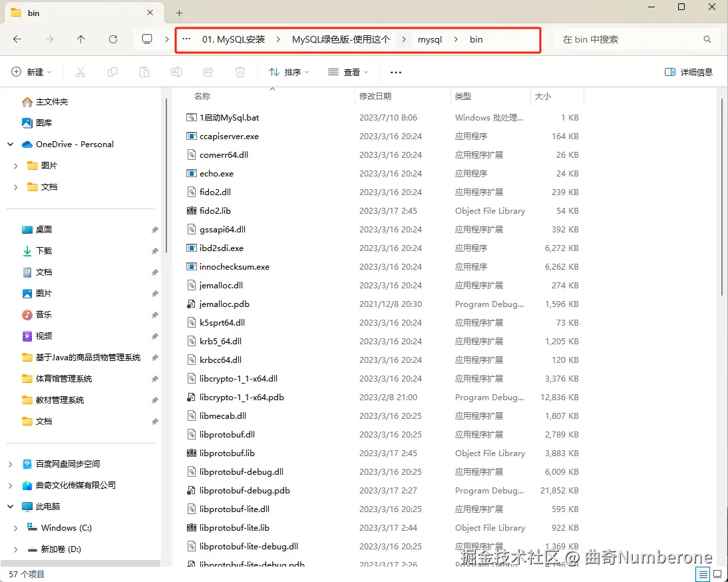Click the rename icon in toolbar
Viewport: 728px width, 582px height.
176,72
